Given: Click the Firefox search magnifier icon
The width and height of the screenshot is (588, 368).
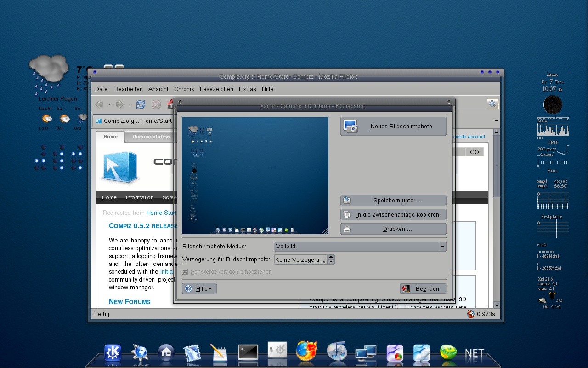Looking at the screenshot, I should coord(492,104).
